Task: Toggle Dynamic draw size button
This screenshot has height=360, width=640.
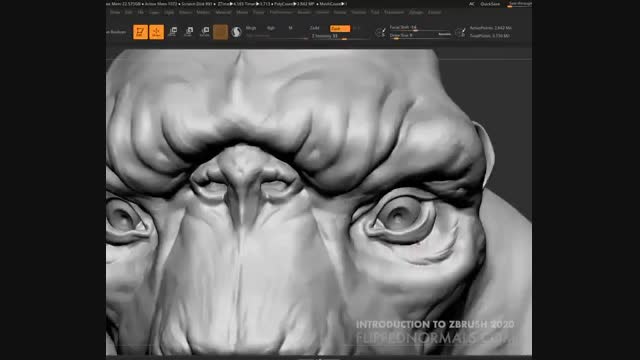Action: click(444, 34)
